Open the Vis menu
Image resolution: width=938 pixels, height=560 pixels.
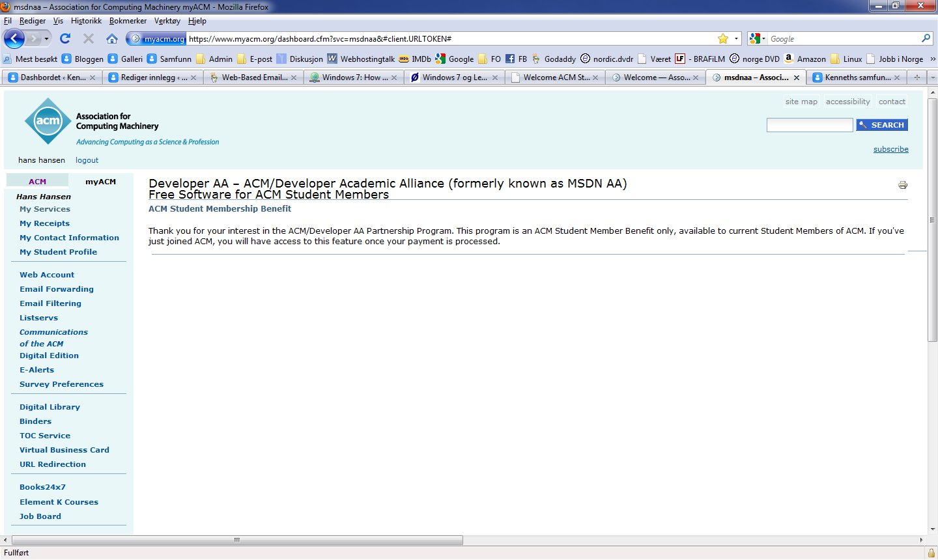pyautogui.click(x=58, y=21)
